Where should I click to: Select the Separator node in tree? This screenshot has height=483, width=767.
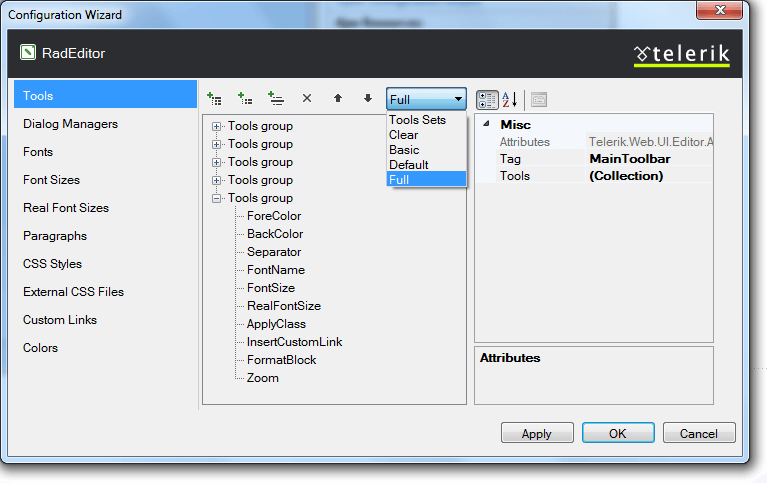click(274, 252)
